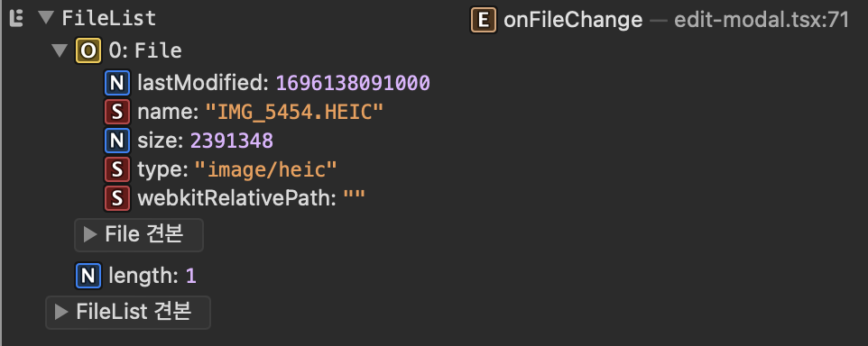Click the S icon next to type
The height and width of the screenshot is (346, 868).
[x=116, y=169]
